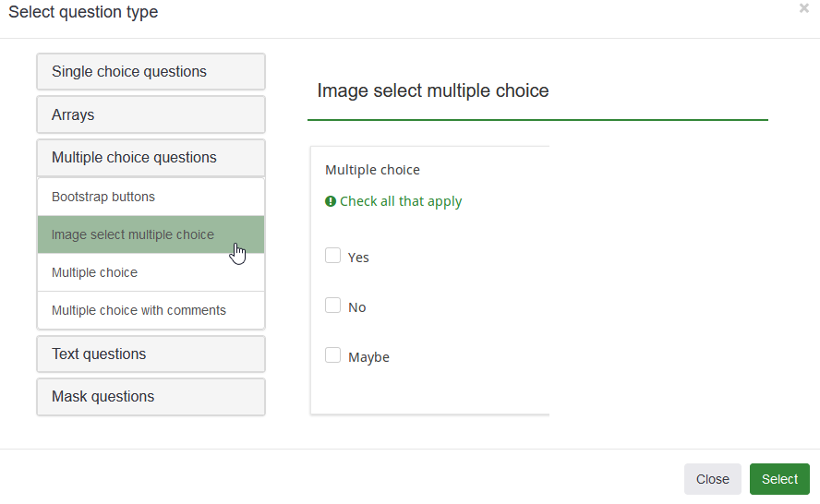Click the Multiple choice preview question title

click(x=372, y=170)
